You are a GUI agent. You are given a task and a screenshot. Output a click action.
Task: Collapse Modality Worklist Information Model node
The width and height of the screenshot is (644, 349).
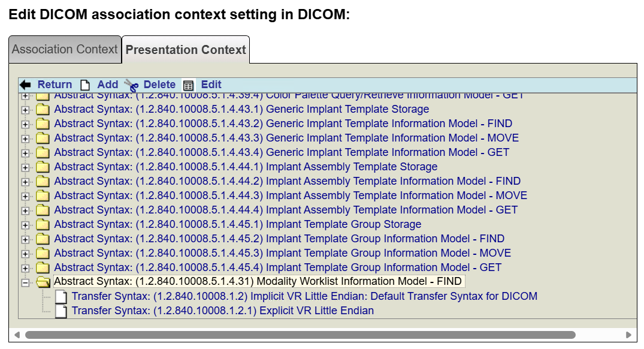tap(25, 282)
